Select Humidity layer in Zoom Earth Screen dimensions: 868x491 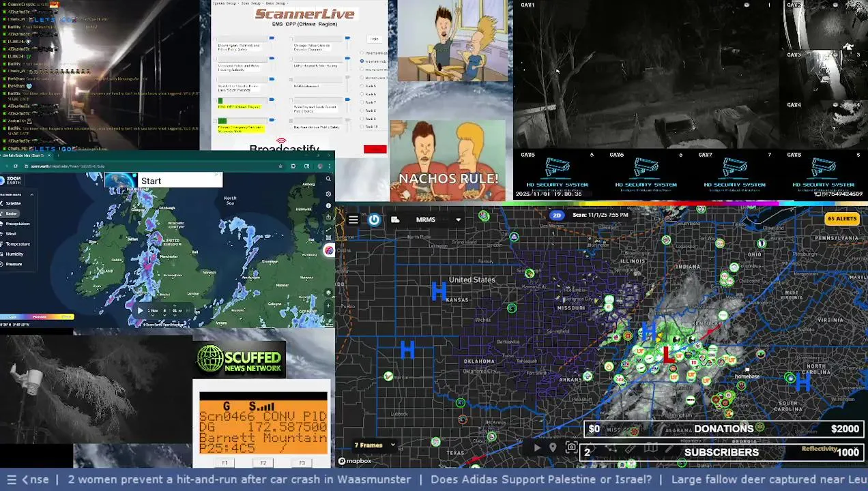pos(12,254)
